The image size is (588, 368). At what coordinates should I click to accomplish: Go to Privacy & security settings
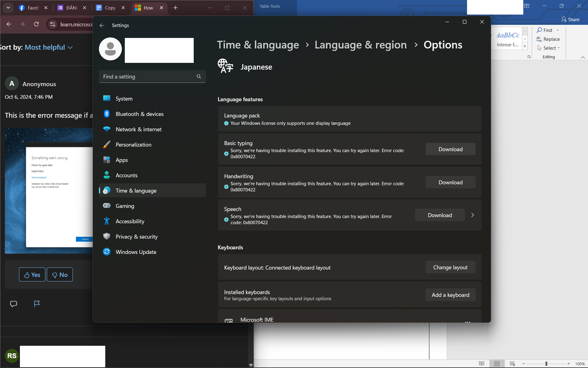[x=152, y=237]
